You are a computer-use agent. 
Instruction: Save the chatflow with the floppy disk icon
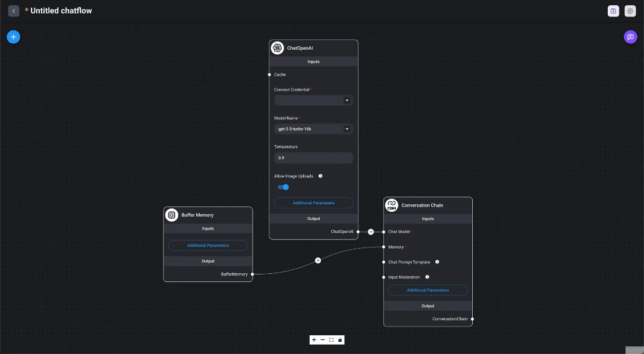click(x=613, y=11)
